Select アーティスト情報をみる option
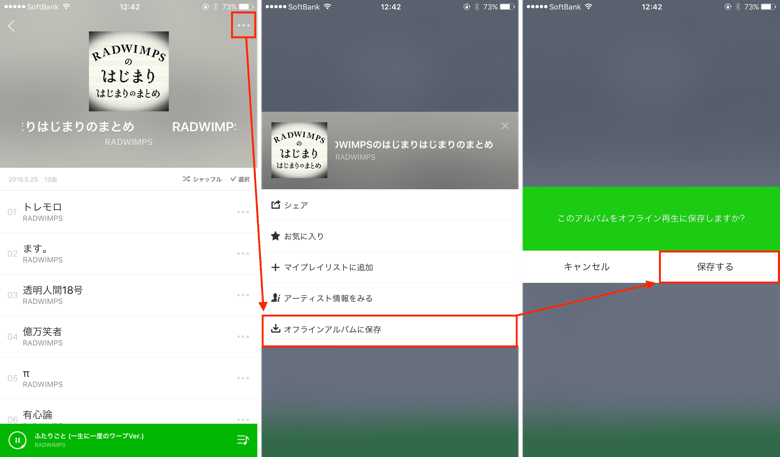Image resolution: width=780 pixels, height=457 pixels. point(390,298)
